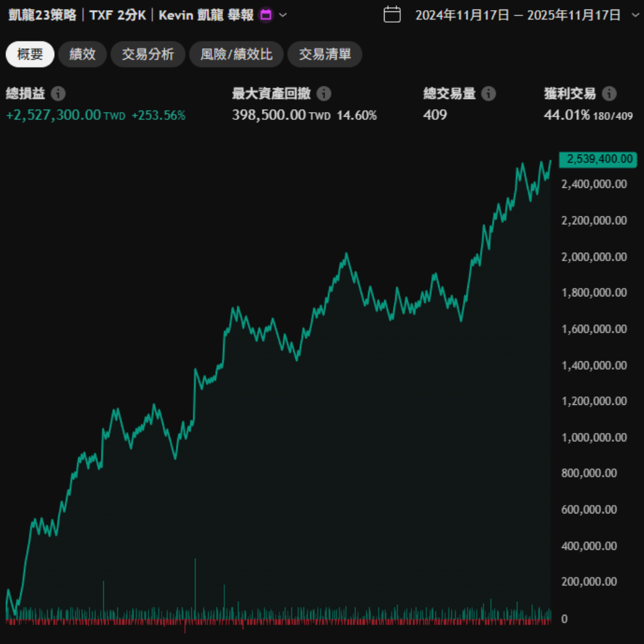The height and width of the screenshot is (644, 644).
Task: Click the purple icon beside Kevin 凱龍 舉報
Action: coord(266,15)
